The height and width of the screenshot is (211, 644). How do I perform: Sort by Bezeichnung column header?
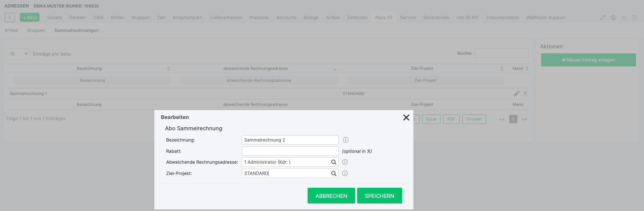[89, 68]
